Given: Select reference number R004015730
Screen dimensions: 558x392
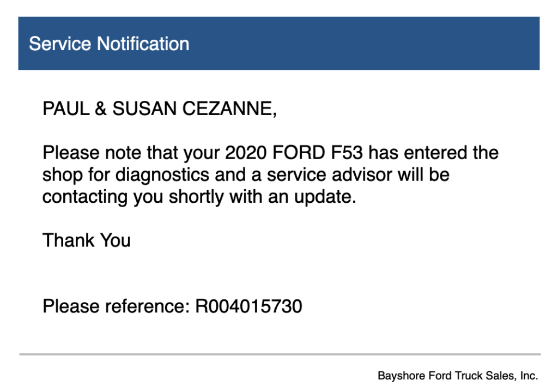Looking at the screenshot, I should click(248, 306).
